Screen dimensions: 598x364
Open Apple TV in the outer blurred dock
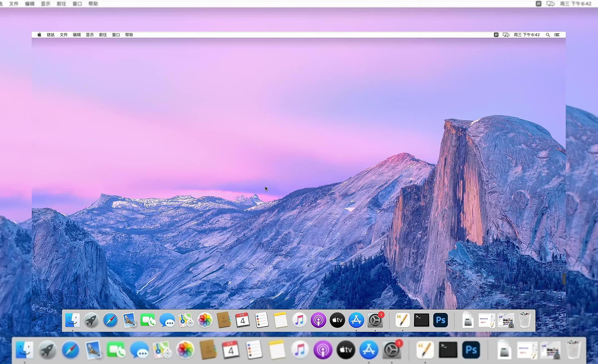coord(346,350)
